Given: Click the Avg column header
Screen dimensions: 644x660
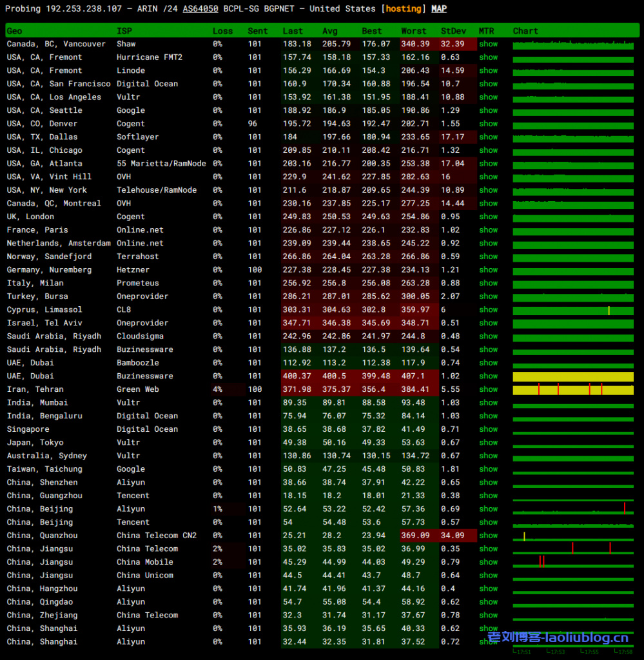Looking at the screenshot, I should point(330,31).
